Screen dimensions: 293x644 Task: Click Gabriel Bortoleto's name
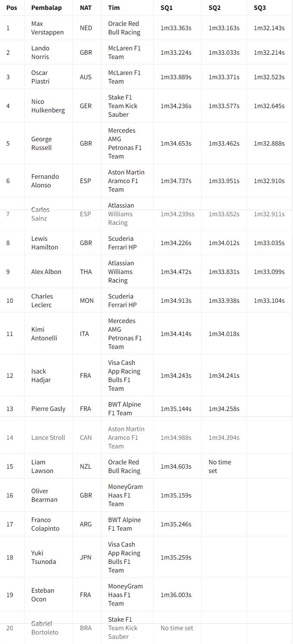(44, 628)
